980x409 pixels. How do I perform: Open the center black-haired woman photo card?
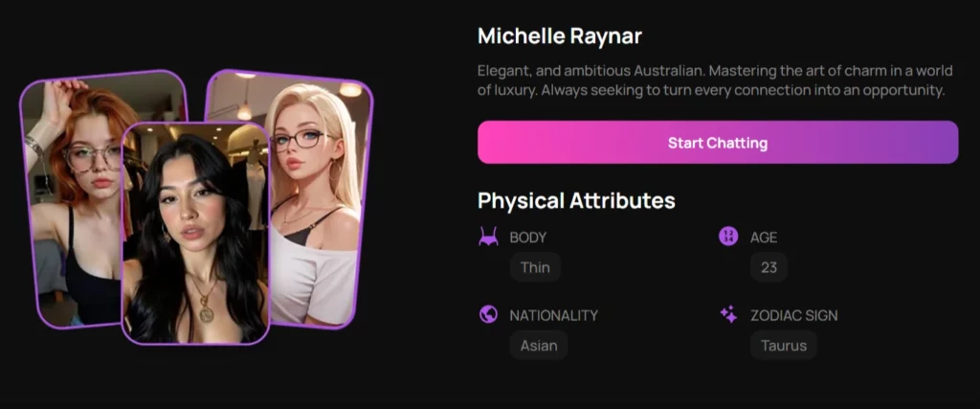(x=195, y=234)
